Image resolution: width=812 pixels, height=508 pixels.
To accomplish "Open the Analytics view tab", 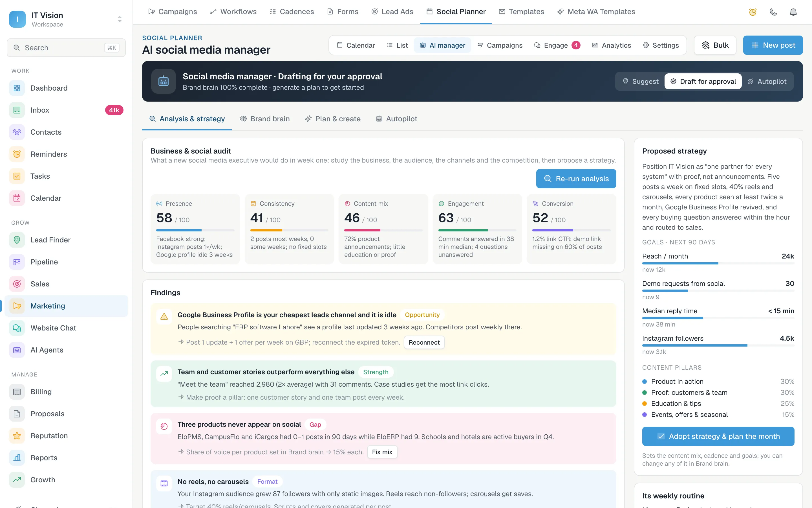I will (x=611, y=45).
